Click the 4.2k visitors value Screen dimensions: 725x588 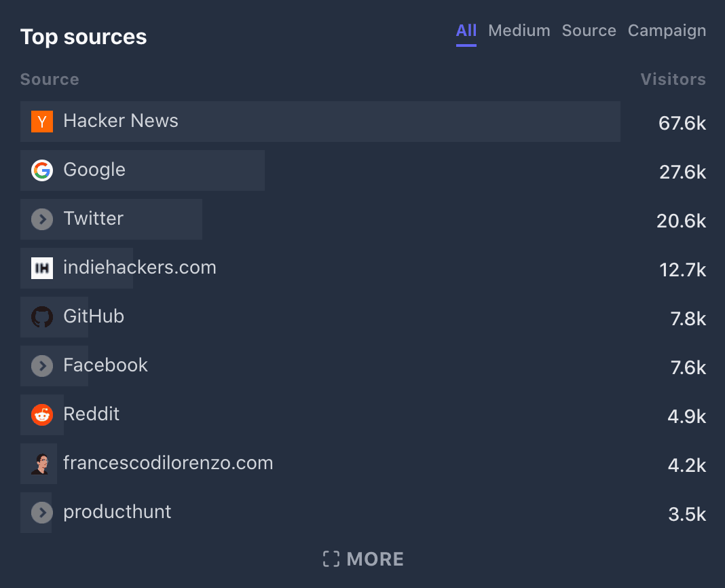686,465
